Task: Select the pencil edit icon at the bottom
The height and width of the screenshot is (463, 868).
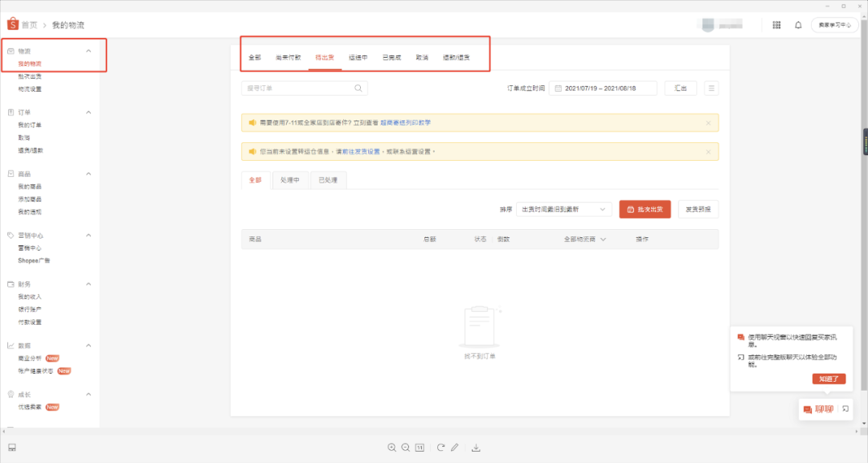Action: pos(456,447)
